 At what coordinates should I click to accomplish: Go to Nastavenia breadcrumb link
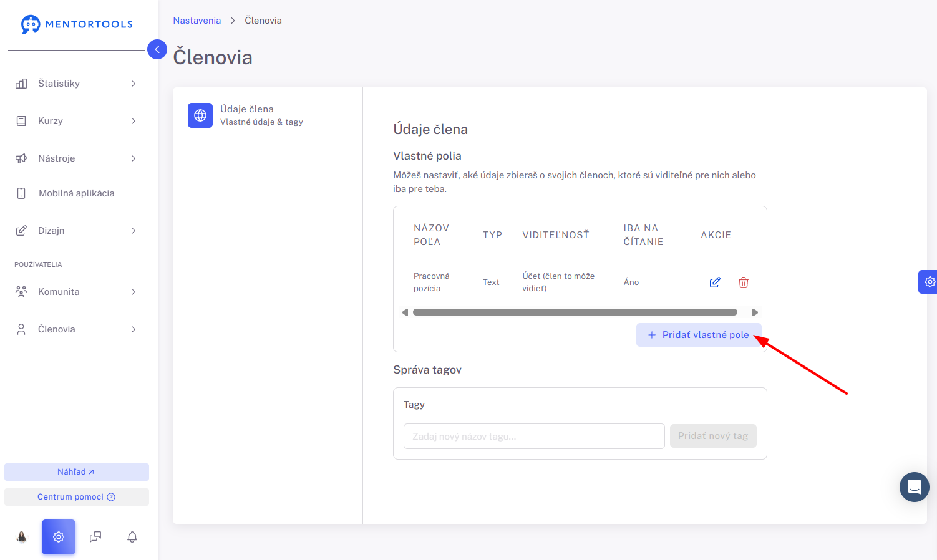pyautogui.click(x=197, y=21)
